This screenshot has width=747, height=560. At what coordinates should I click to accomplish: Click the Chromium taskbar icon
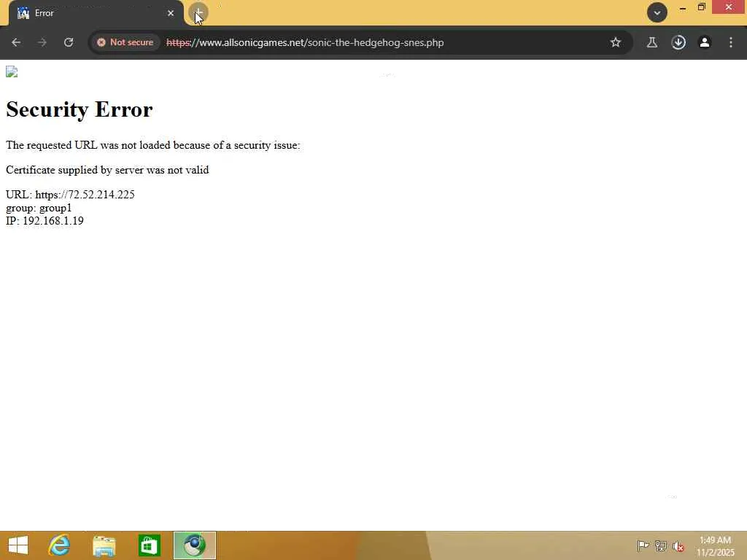pos(194,545)
